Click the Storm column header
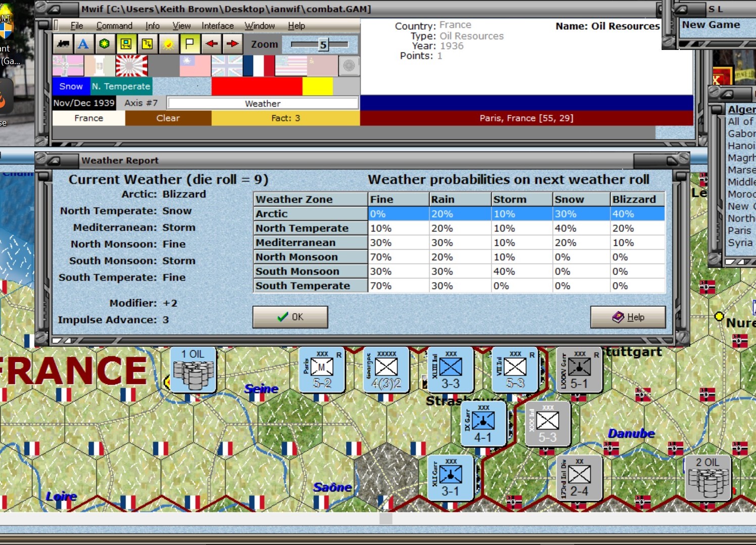The image size is (756, 545). (x=522, y=199)
